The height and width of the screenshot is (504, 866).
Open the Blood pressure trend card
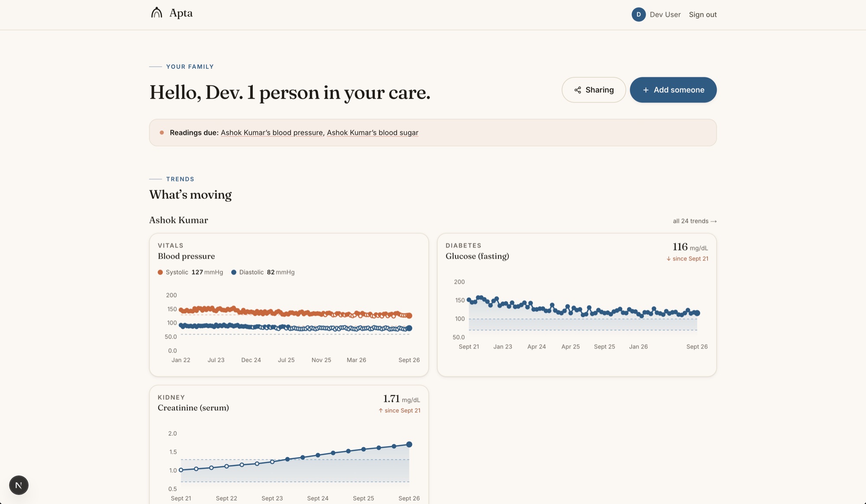click(x=289, y=305)
